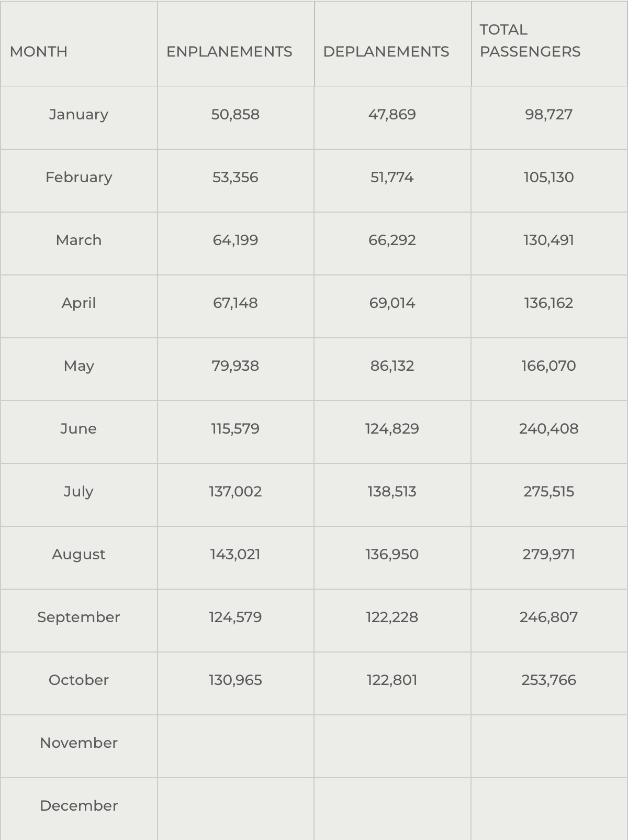
Task: Click the ENPLANEMENTS column header
Action: [x=229, y=51]
